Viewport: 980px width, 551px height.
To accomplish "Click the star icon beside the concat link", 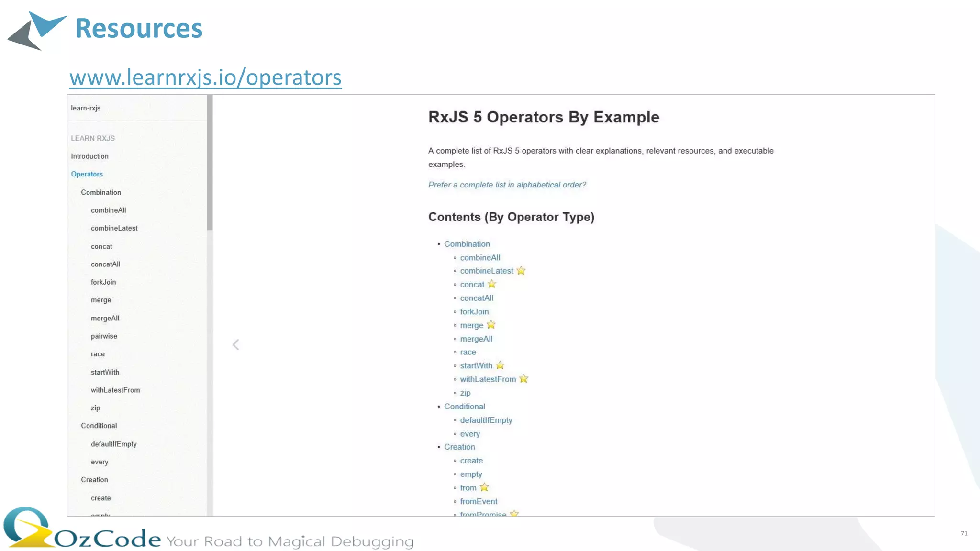I will tap(492, 284).
